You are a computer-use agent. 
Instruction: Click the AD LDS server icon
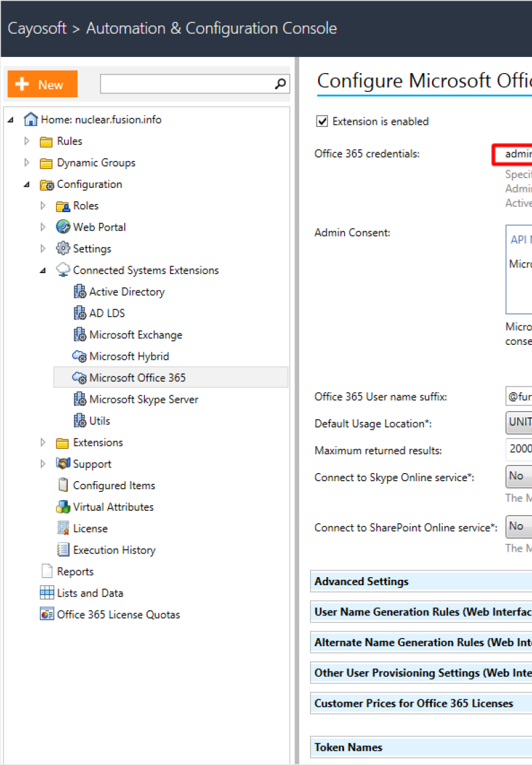[x=79, y=313]
